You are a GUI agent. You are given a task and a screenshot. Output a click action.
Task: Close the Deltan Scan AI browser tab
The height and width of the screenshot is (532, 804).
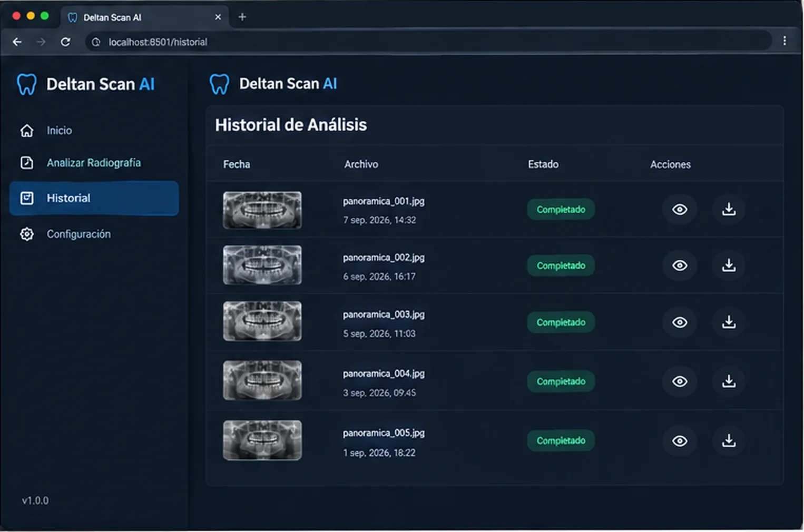pyautogui.click(x=218, y=17)
